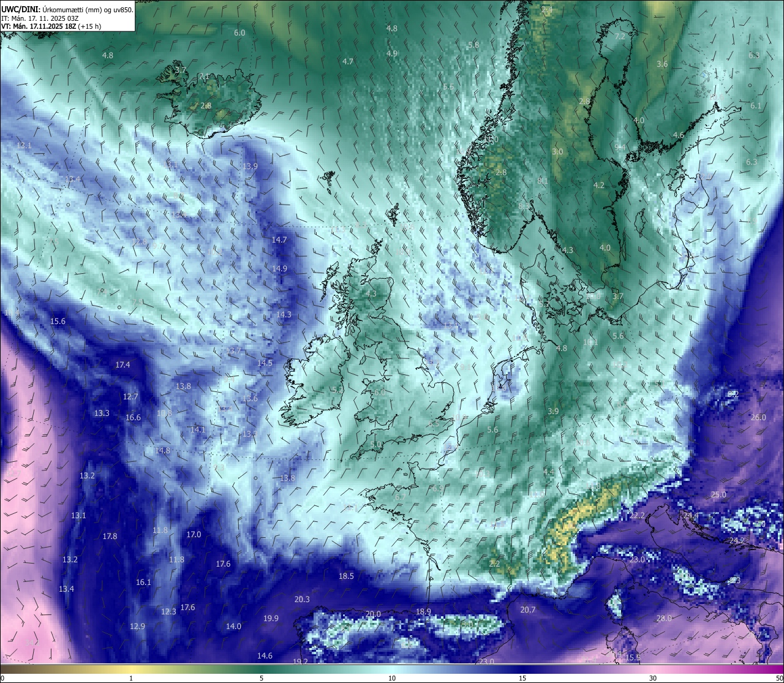Click the colour scale label 30
This screenshot has height=683, width=784.
pyautogui.click(x=653, y=677)
